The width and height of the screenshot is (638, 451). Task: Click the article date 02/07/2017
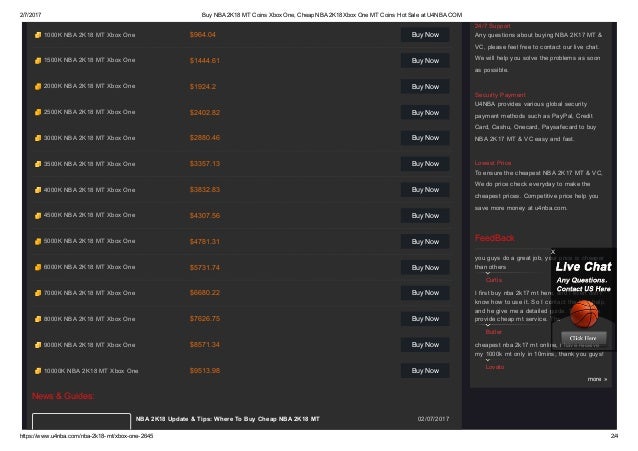(x=433, y=419)
